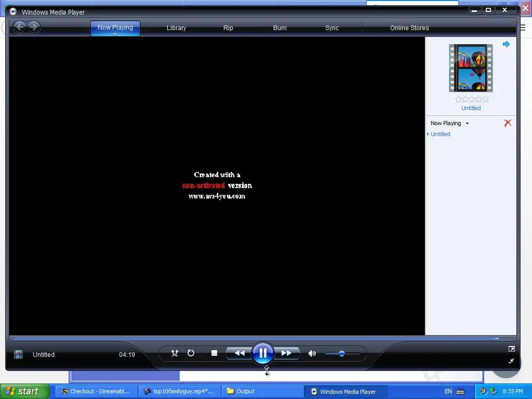Screen dimensions: 532x399
Task: Toggle repeat mode
Action: click(x=191, y=353)
